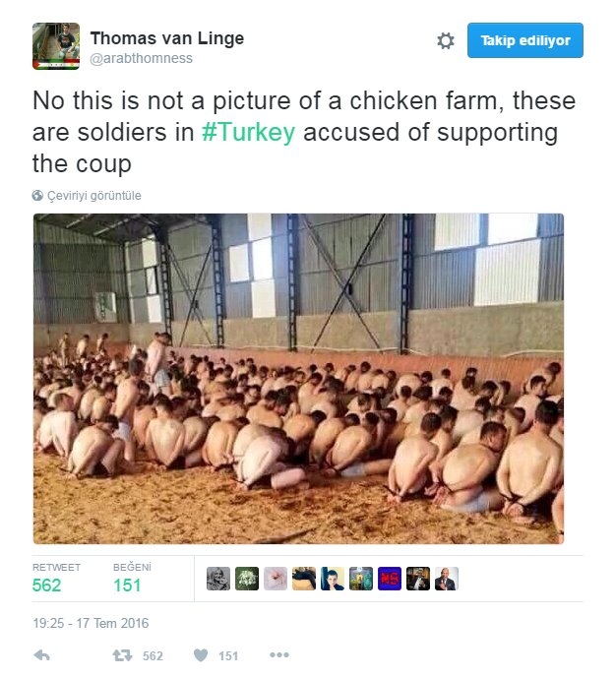Open first liker avatar with headscarf
The image size is (616, 678).
click(x=218, y=579)
